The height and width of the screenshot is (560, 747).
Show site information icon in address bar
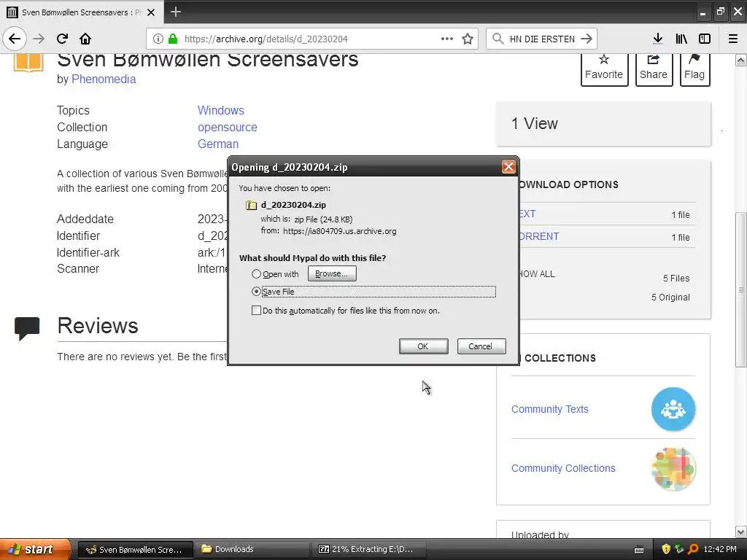tap(158, 39)
